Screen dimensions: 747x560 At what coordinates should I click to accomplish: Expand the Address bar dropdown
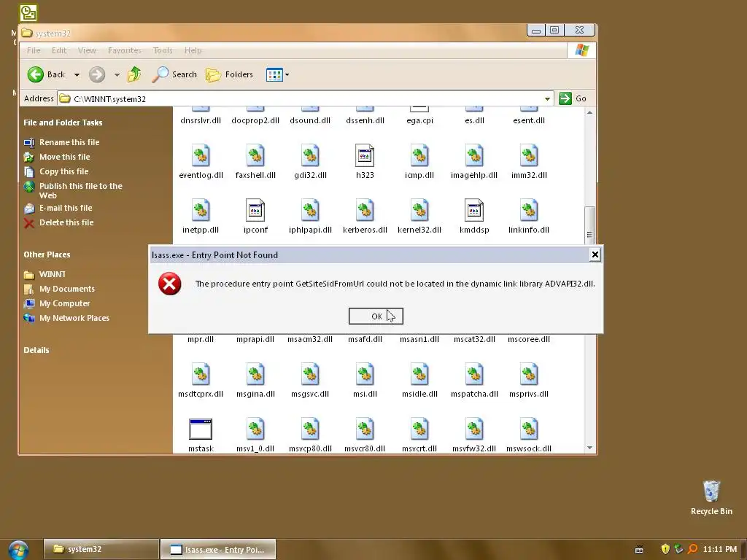pos(547,98)
